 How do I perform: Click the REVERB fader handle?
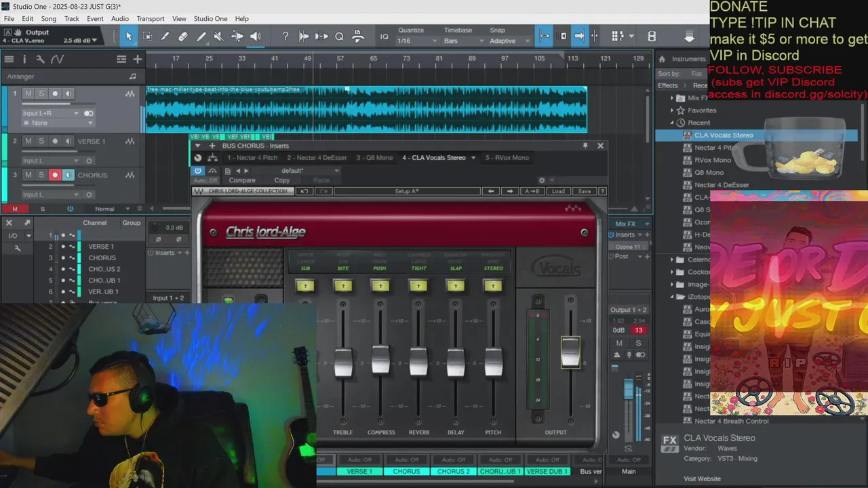(x=418, y=361)
